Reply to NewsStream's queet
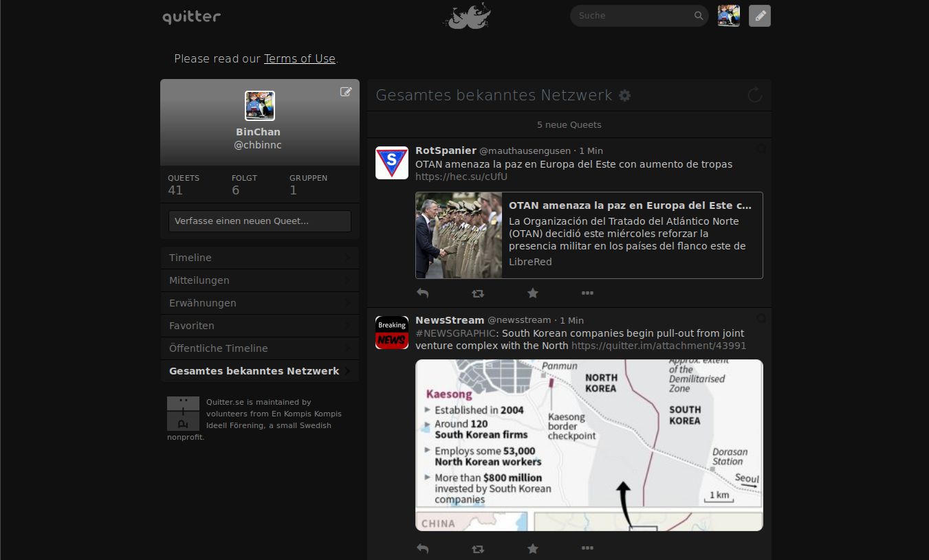 (x=423, y=549)
